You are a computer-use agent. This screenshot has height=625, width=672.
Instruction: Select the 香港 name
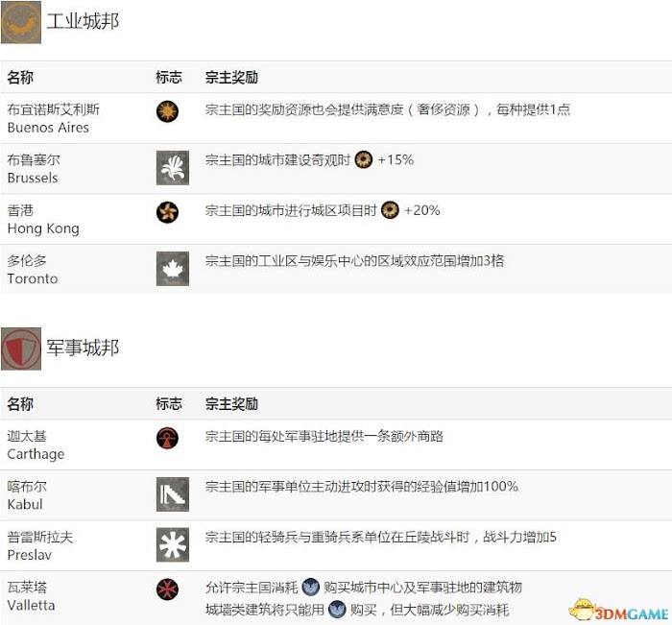tap(20, 210)
